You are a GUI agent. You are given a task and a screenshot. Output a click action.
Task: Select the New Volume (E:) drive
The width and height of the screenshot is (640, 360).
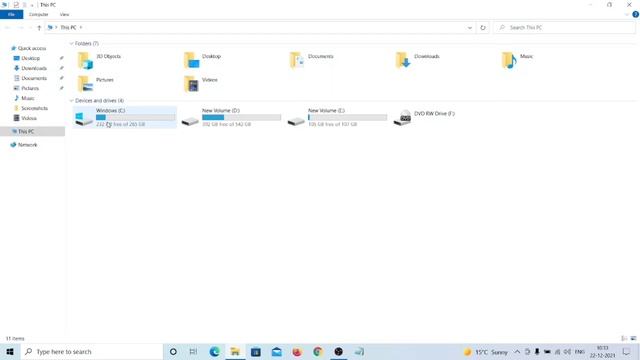pyautogui.click(x=337, y=117)
